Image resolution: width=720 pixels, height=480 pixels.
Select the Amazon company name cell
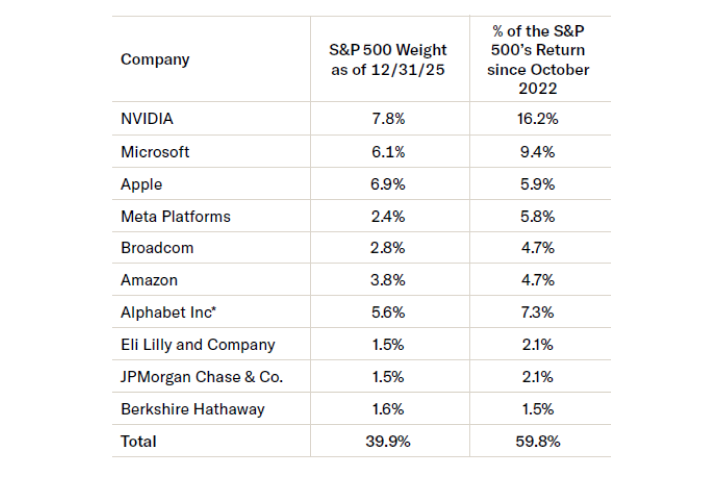click(x=148, y=280)
